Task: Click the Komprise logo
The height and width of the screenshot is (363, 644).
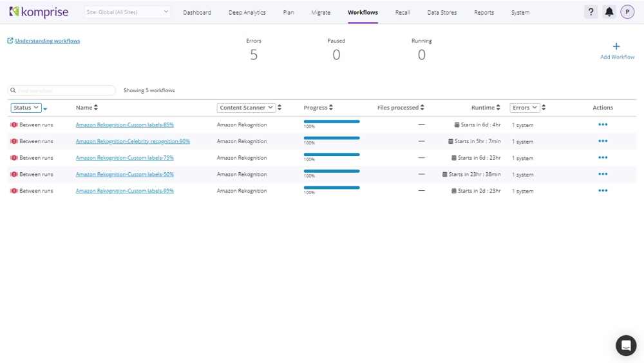Action: pos(39,12)
